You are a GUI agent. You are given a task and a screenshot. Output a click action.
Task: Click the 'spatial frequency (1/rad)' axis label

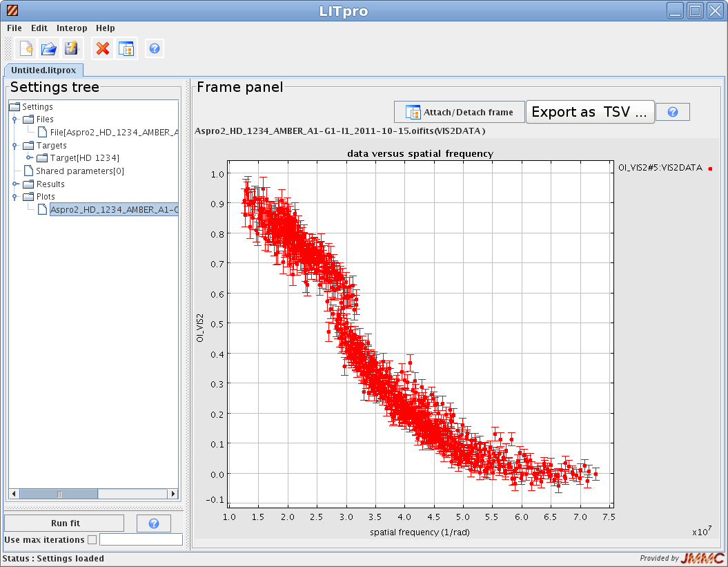pyautogui.click(x=420, y=532)
